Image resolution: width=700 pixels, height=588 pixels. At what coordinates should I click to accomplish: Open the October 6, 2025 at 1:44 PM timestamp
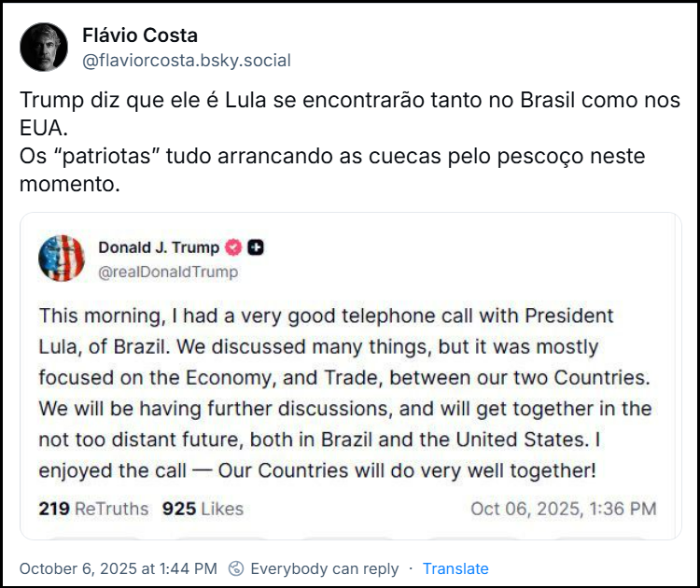tap(118, 568)
